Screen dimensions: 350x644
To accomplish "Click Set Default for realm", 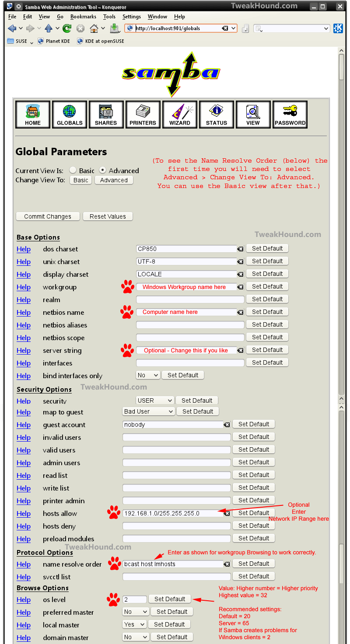I will (x=267, y=299).
